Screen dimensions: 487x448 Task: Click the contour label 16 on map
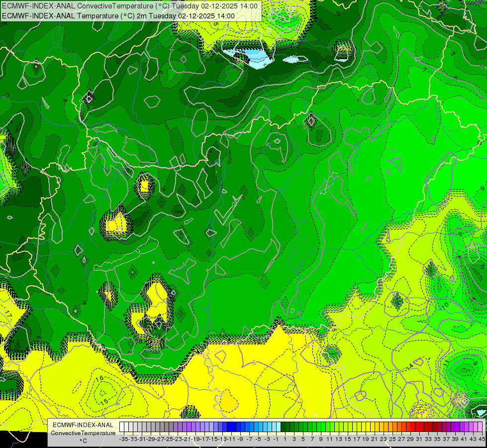click(99, 378)
